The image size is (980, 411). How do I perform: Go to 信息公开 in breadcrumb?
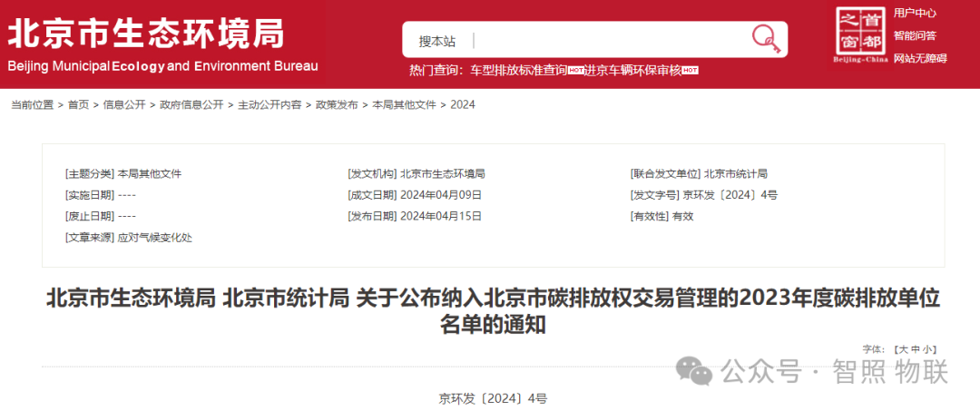coord(123,105)
